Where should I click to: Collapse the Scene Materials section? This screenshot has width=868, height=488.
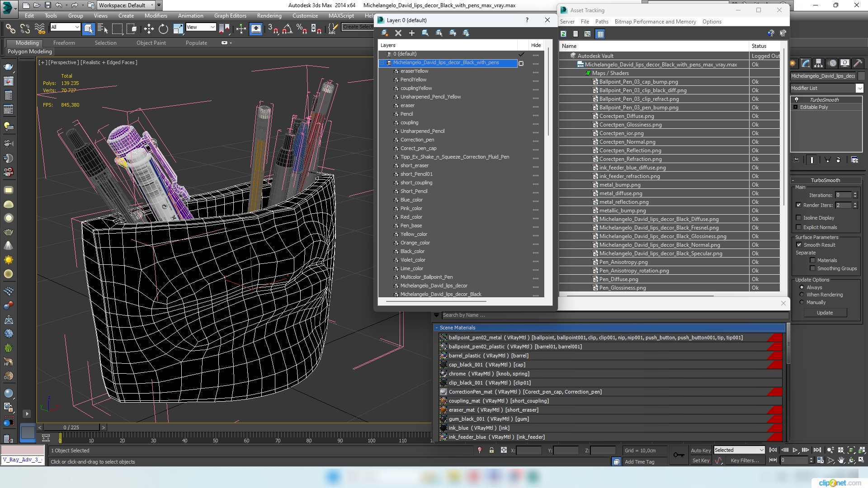pos(437,328)
